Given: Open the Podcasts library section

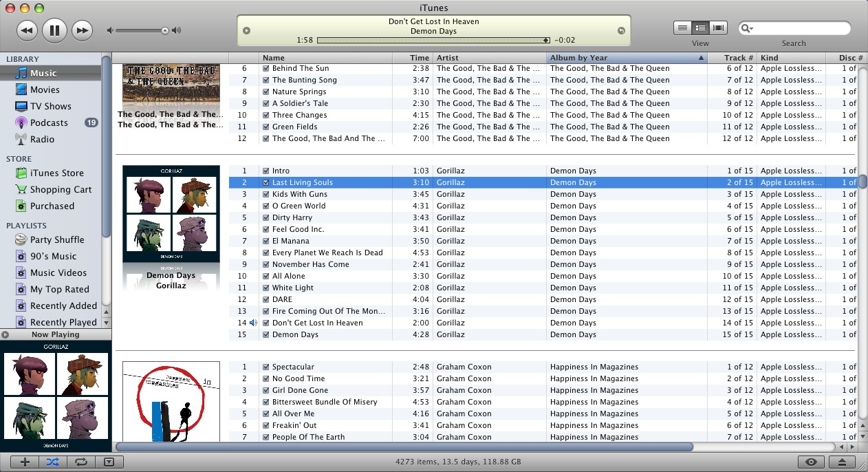Looking at the screenshot, I should pyautogui.click(x=49, y=123).
